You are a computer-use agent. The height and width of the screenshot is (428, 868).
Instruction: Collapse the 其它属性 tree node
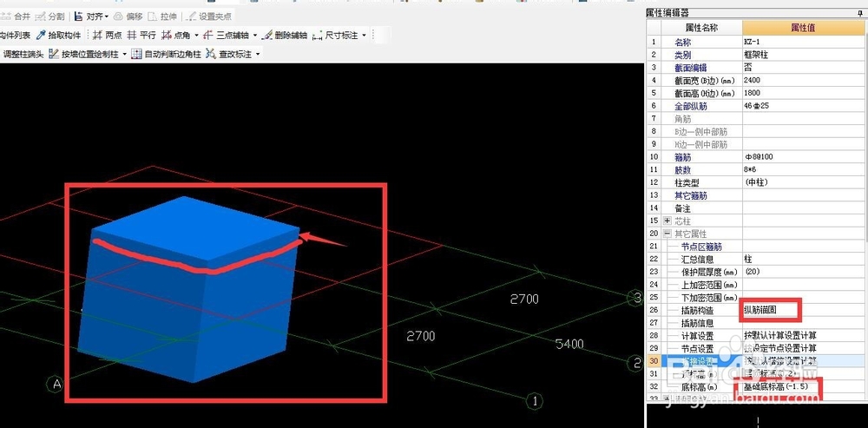point(667,234)
